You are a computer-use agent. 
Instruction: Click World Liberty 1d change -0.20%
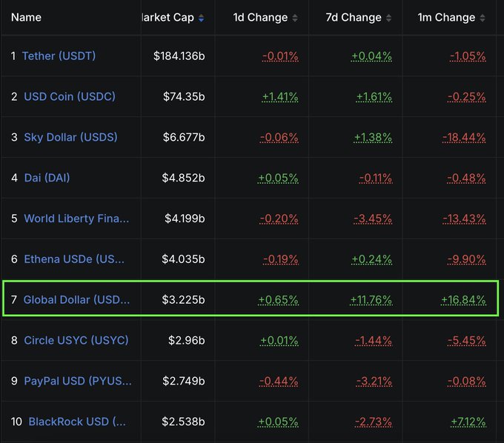click(x=279, y=219)
